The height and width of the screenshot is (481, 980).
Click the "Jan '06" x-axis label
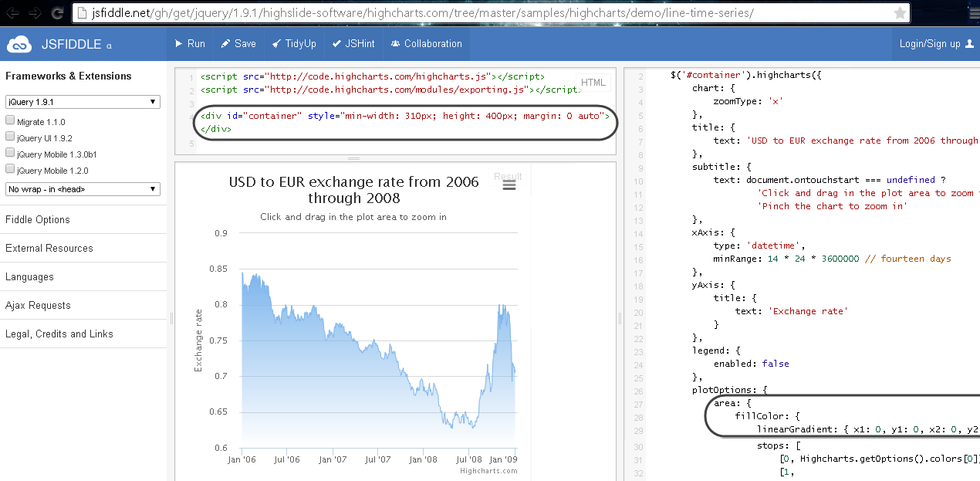point(242,459)
